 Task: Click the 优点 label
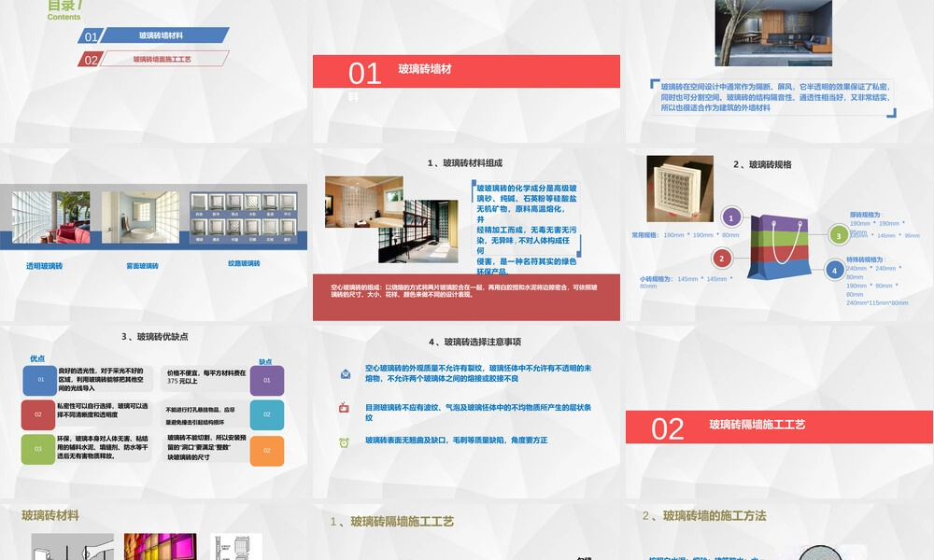tap(37, 358)
